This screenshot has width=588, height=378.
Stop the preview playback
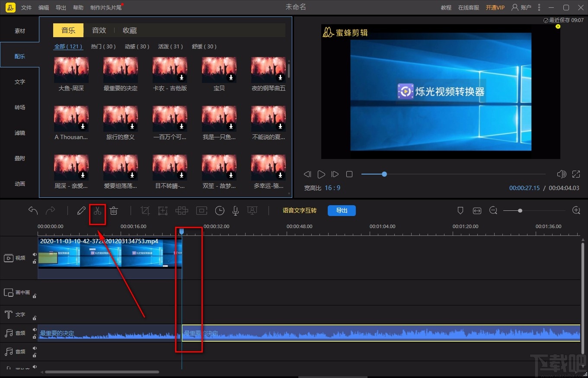349,174
